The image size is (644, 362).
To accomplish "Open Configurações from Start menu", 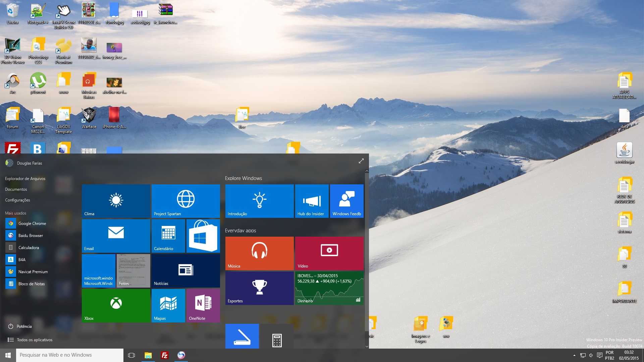I will point(17,200).
